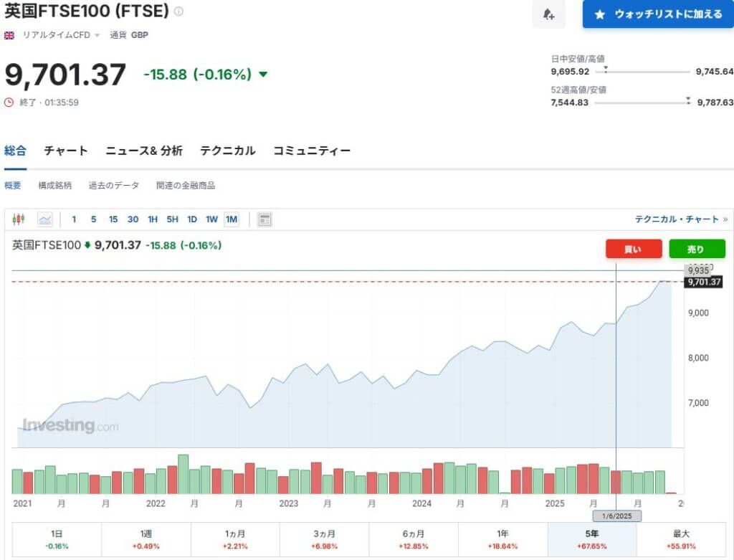Screen dimensions: 734x560
Task: Add to watchlist with ウォッチリストに加える
Action: pos(658,14)
